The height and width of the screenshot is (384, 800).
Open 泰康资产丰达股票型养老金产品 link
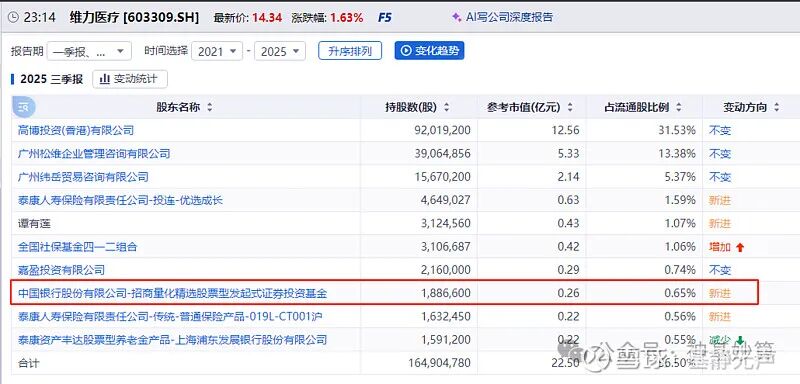tap(172, 340)
